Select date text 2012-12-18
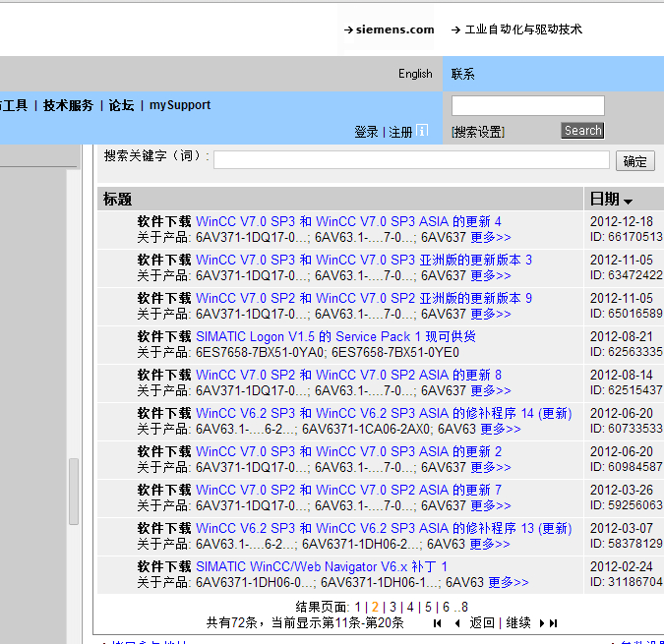 622,222
